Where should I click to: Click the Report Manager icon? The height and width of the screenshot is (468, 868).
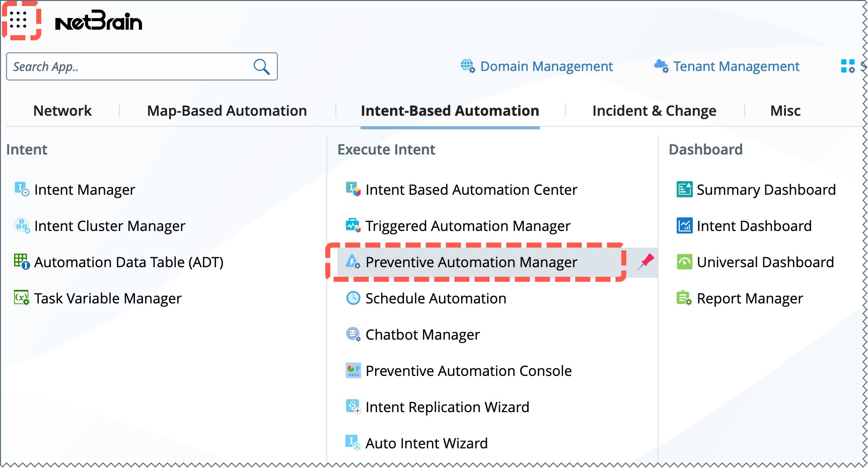coord(684,298)
